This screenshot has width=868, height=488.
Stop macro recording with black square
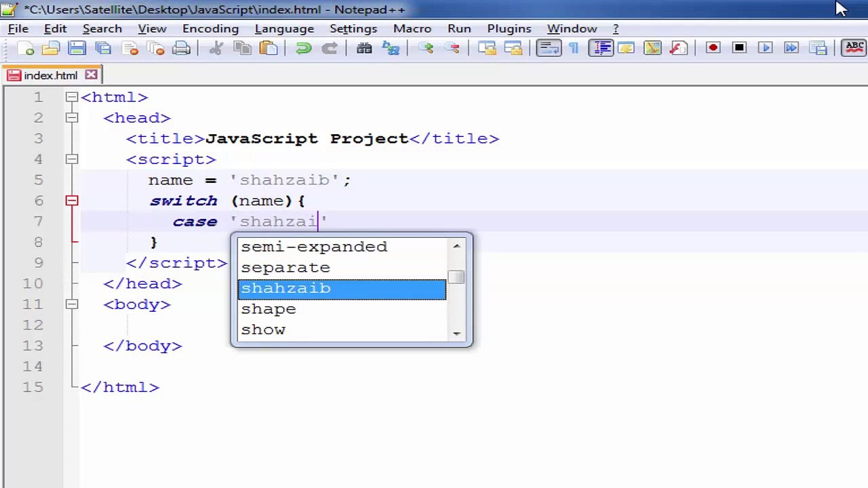[739, 48]
